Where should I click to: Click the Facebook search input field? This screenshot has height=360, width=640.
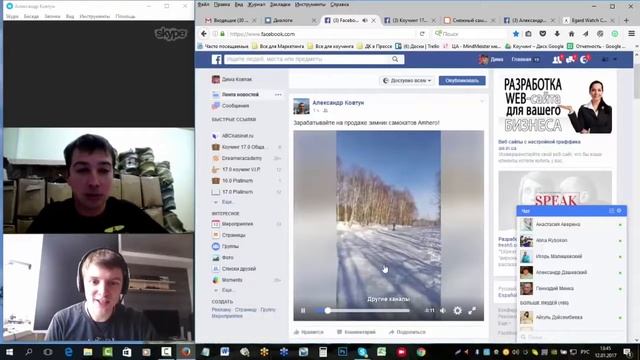point(307,59)
